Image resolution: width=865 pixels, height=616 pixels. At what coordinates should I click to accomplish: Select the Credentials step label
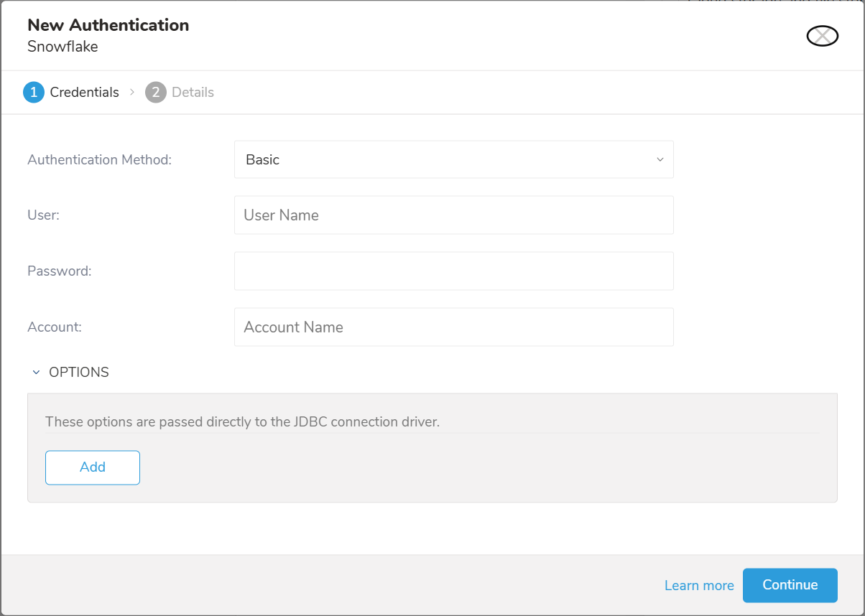tap(84, 93)
